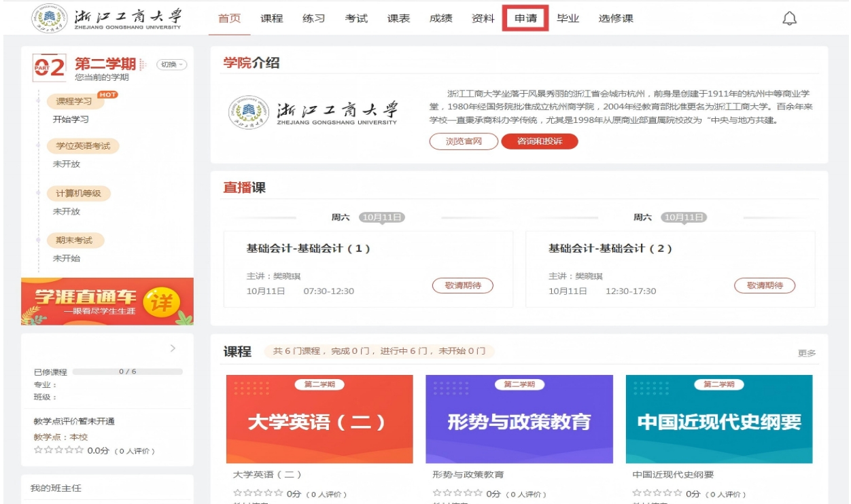Click the 期末考试 pill
The width and height of the screenshot is (851, 504).
(x=74, y=240)
